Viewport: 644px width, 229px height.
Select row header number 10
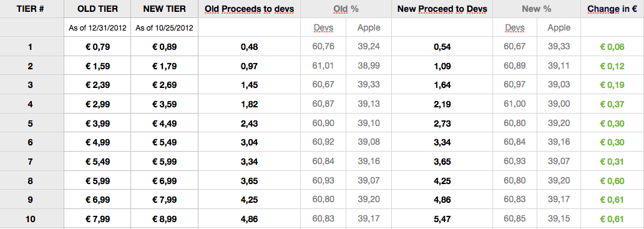pos(31,219)
